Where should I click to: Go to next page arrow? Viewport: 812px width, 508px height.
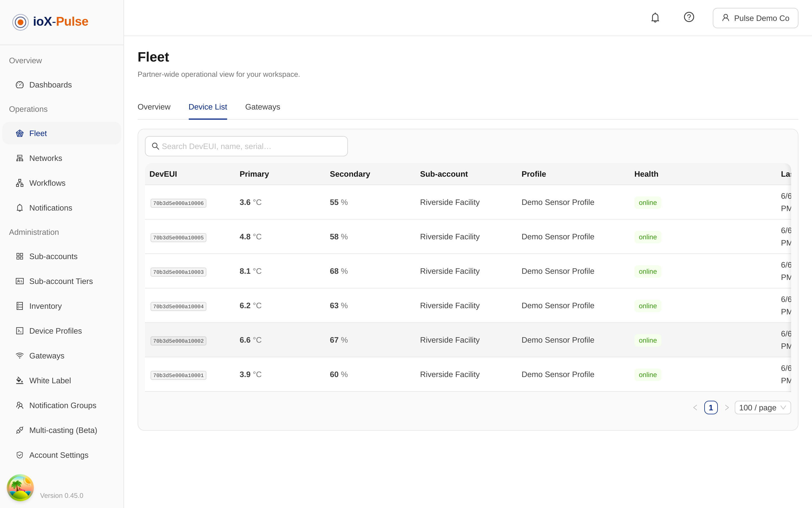point(727,408)
